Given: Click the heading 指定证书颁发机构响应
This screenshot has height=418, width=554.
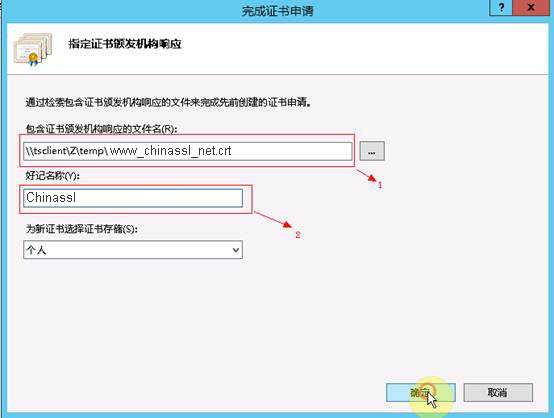Looking at the screenshot, I should (125, 44).
